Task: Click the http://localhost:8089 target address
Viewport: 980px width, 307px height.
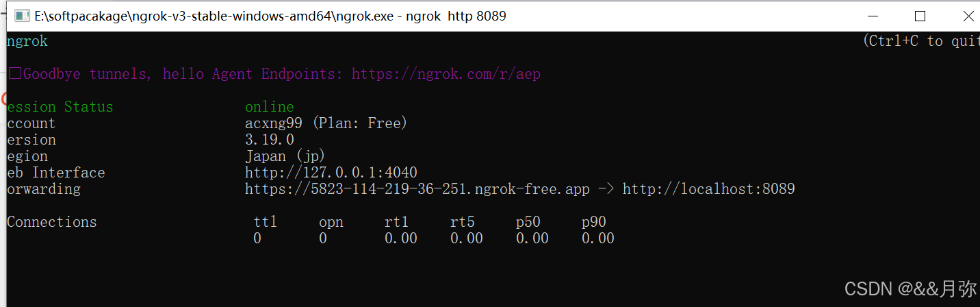Action: coord(709,189)
